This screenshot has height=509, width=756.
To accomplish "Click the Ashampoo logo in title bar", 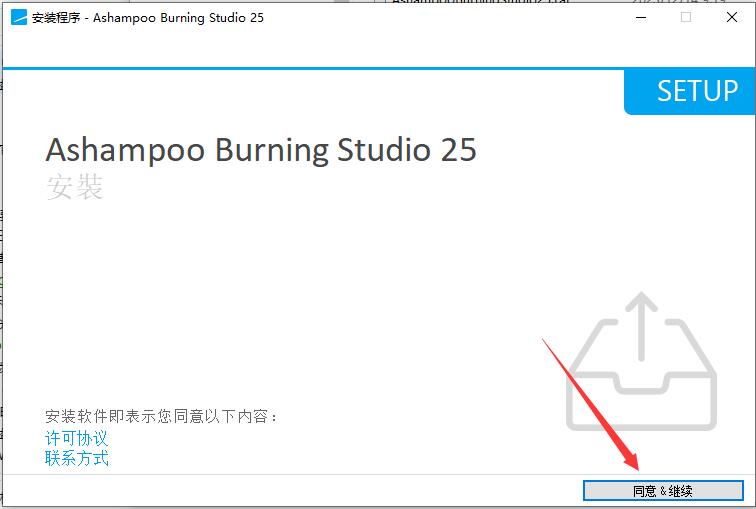I will 19,17.
